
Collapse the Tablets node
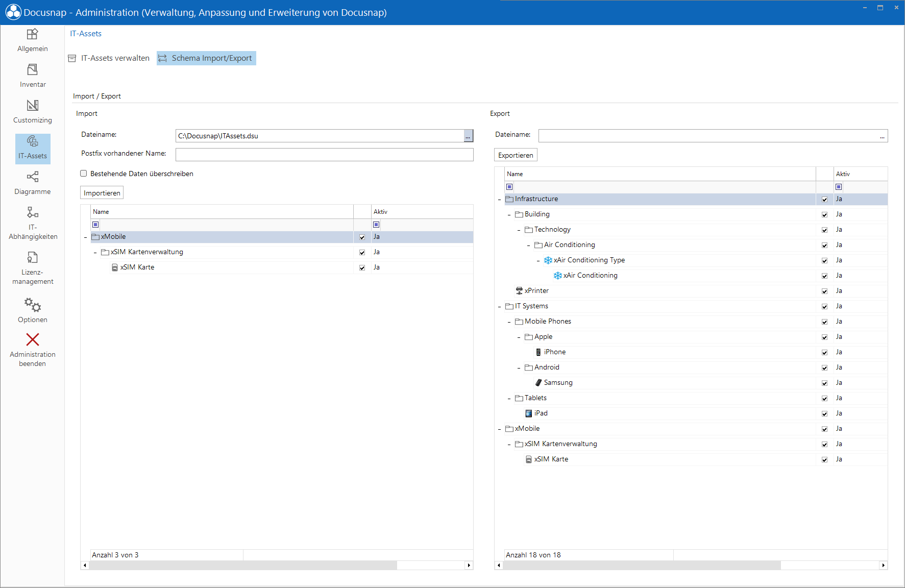[x=509, y=399]
